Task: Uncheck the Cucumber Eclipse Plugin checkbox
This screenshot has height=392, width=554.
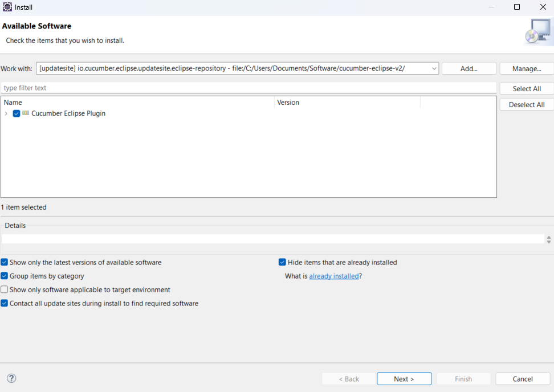Action: pyautogui.click(x=17, y=113)
